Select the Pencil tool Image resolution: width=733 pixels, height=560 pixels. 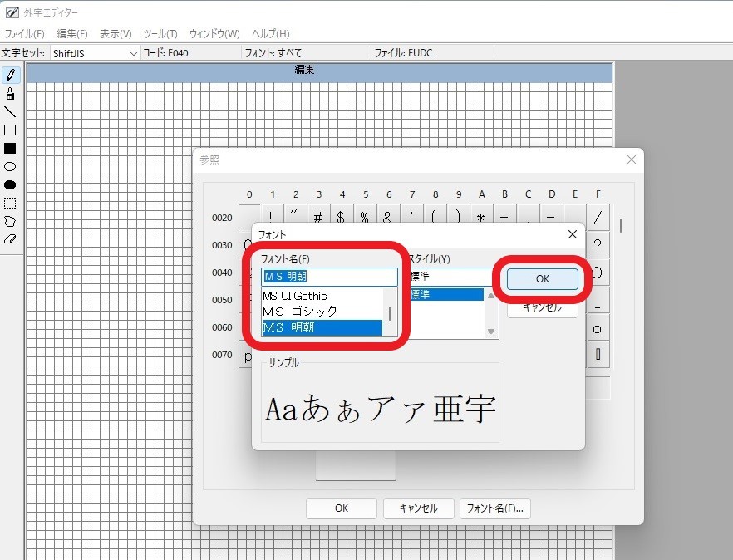(10, 76)
